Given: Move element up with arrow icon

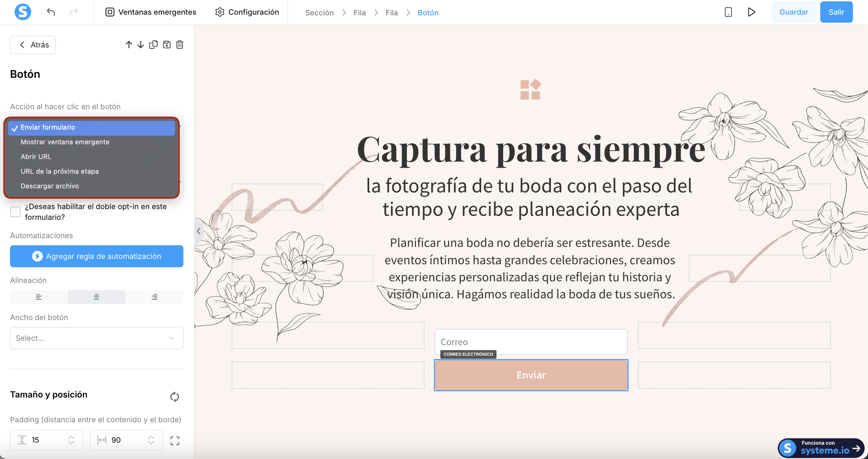Looking at the screenshot, I should click(129, 44).
